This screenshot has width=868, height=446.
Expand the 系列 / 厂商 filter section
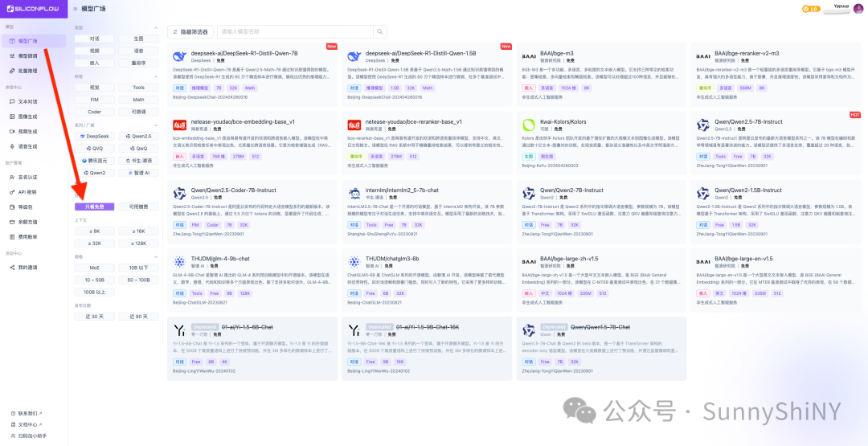pyautogui.click(x=156, y=125)
